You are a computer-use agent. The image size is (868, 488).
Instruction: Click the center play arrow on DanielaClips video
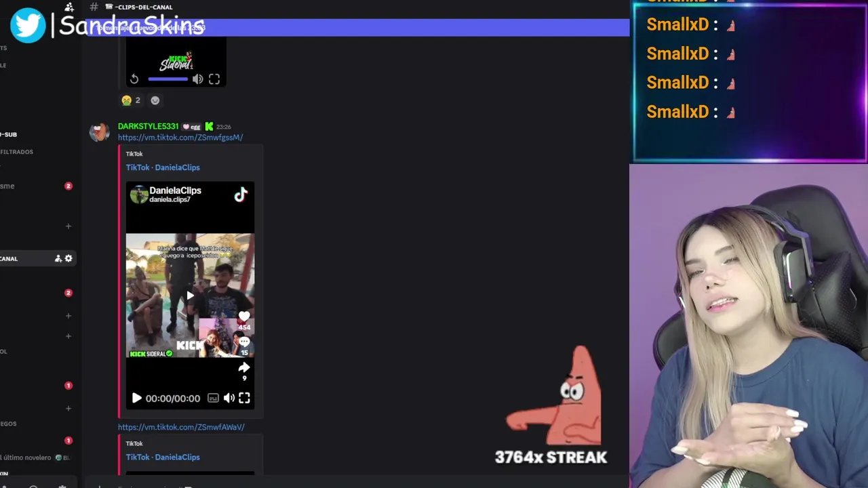(x=190, y=296)
